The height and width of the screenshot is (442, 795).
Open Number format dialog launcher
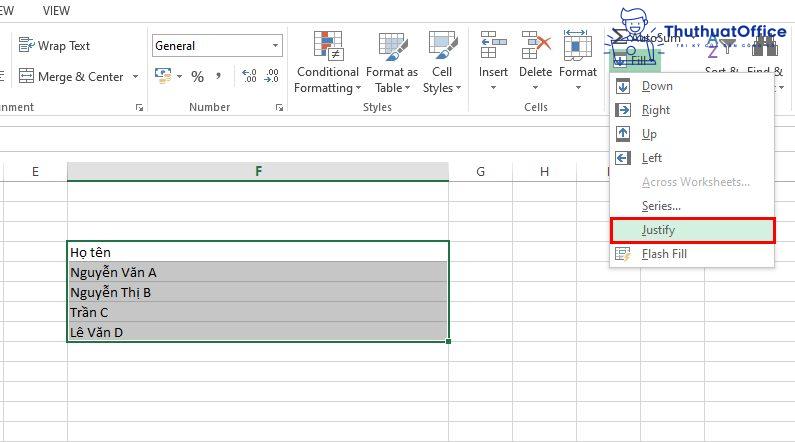279,107
